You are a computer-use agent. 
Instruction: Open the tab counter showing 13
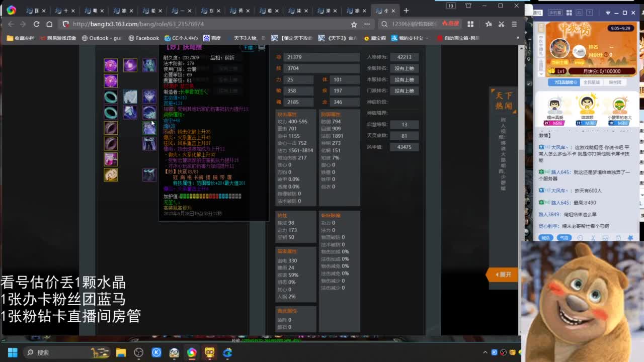click(451, 6)
